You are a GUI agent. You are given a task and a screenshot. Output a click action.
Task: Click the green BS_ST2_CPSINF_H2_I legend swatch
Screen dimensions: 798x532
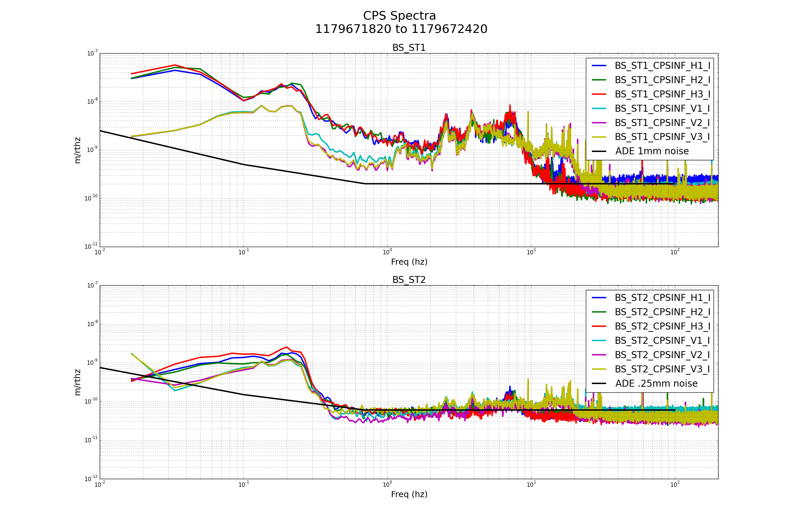click(x=599, y=312)
